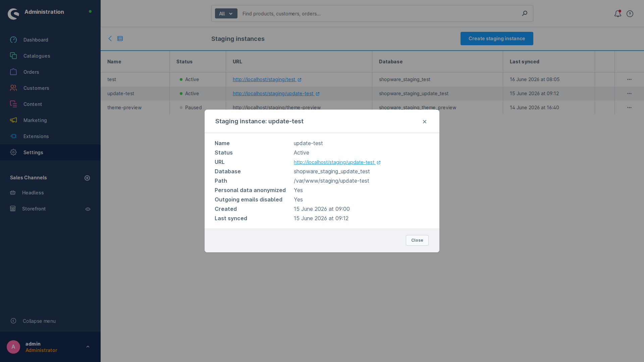Click Create staging instance button

497,39
